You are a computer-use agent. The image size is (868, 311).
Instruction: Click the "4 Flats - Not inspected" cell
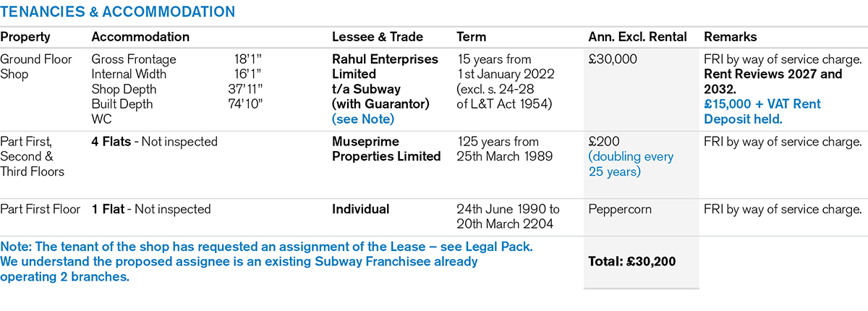154,142
